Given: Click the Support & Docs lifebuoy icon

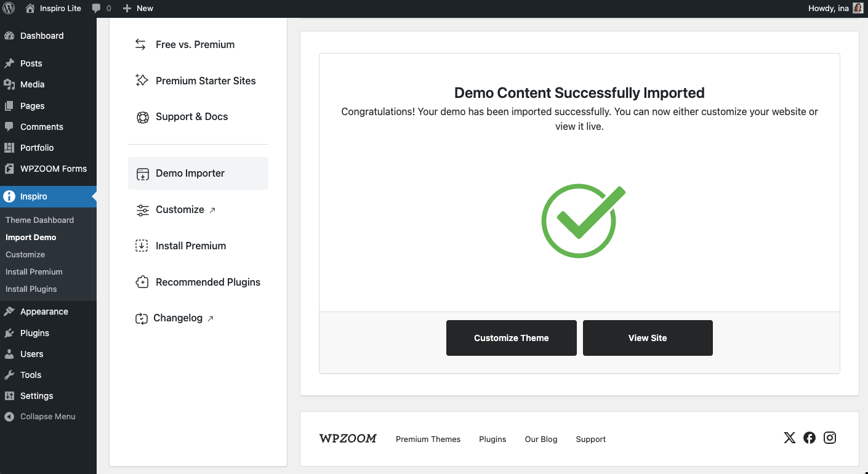Looking at the screenshot, I should 142,117.
